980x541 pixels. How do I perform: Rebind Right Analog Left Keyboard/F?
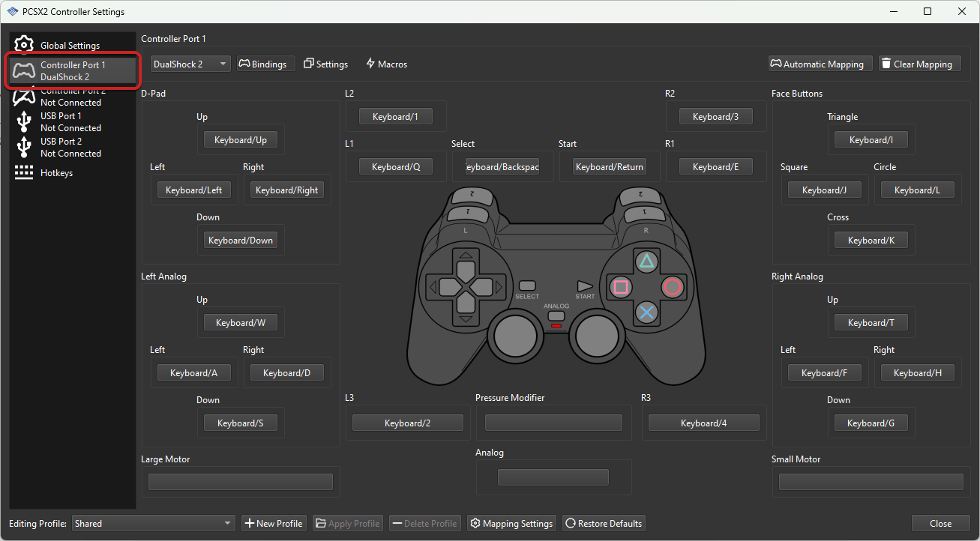click(825, 373)
